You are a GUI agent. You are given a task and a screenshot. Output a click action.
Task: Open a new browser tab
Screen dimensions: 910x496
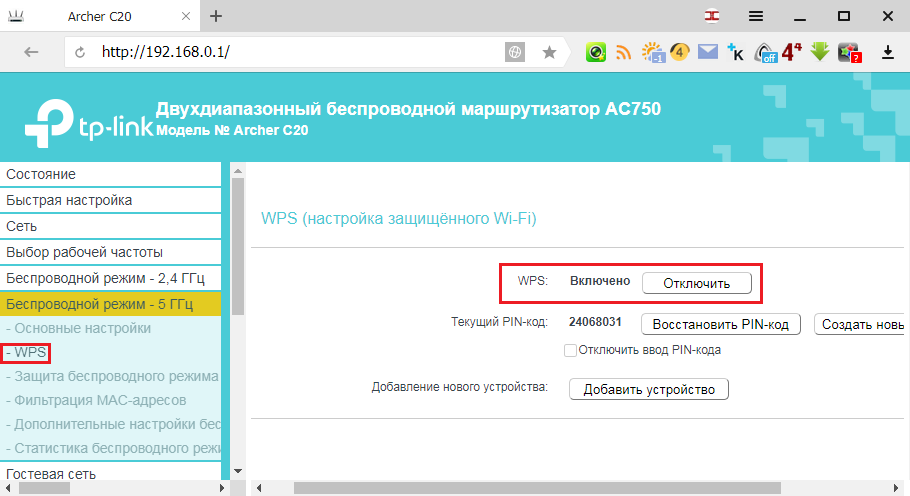click(216, 16)
